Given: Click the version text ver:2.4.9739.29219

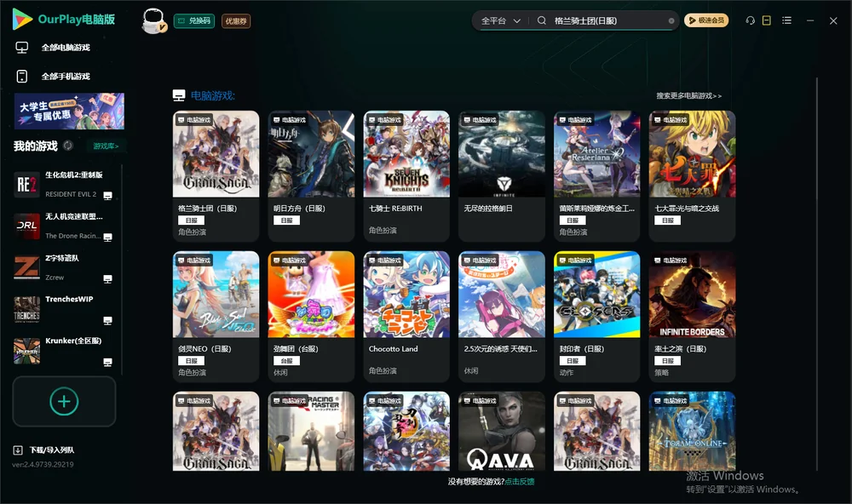Looking at the screenshot, I should click(x=43, y=464).
